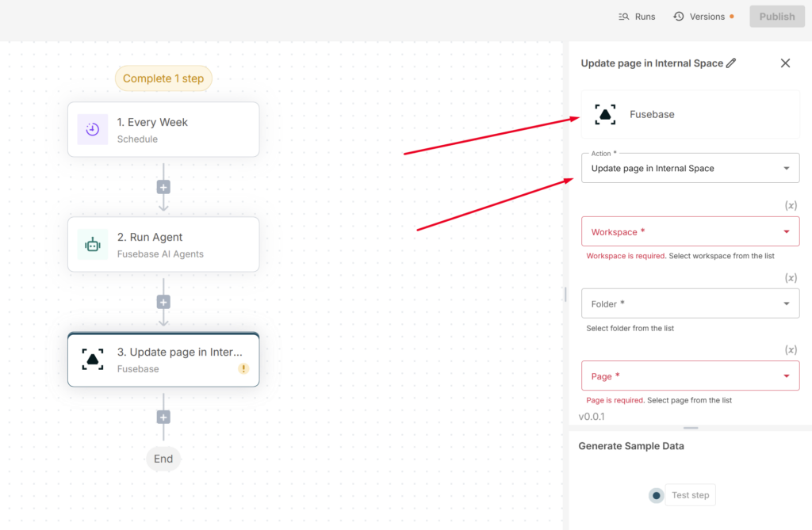
Task: Click the 'Update page in Internal Space' panel title
Action: click(x=652, y=63)
